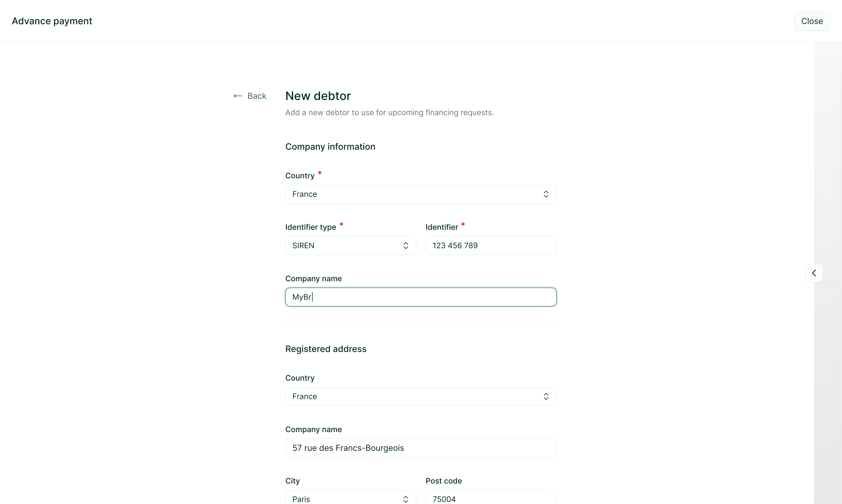Open Identifier type SIREN dropdown
This screenshot has width=842, height=504.
(x=343, y=246)
